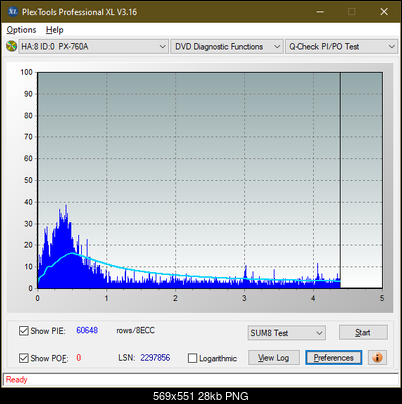Open the DVD Diagnostic Functions dropdown
Viewport: 402px width, 404px height.
(x=227, y=47)
